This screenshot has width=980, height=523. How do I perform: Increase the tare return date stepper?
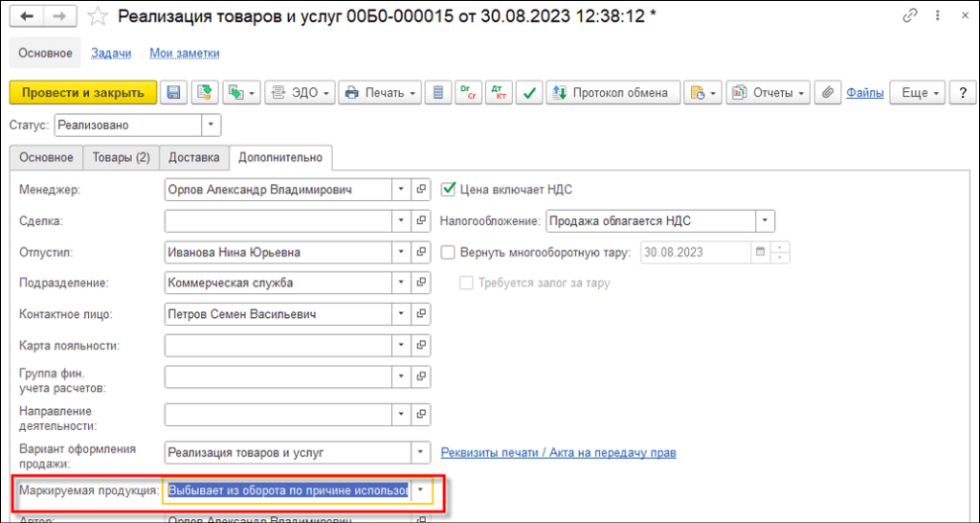click(780, 247)
